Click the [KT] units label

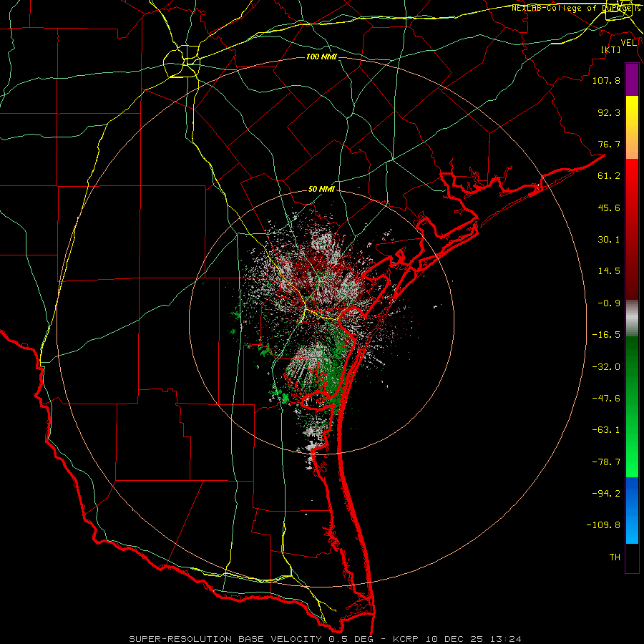pyautogui.click(x=611, y=49)
